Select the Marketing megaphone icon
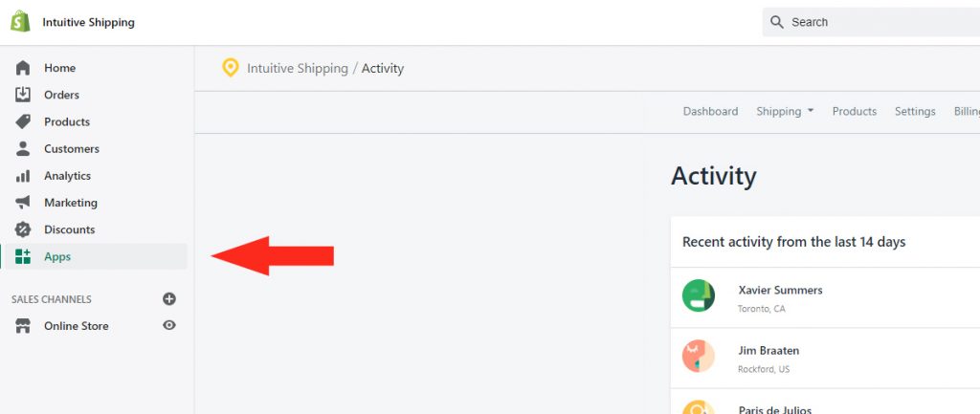980x414 pixels. (23, 203)
